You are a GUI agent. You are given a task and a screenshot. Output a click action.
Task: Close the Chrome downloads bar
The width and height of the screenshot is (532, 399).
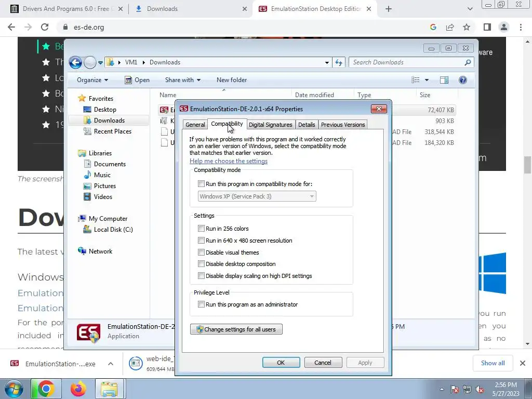[x=523, y=363]
